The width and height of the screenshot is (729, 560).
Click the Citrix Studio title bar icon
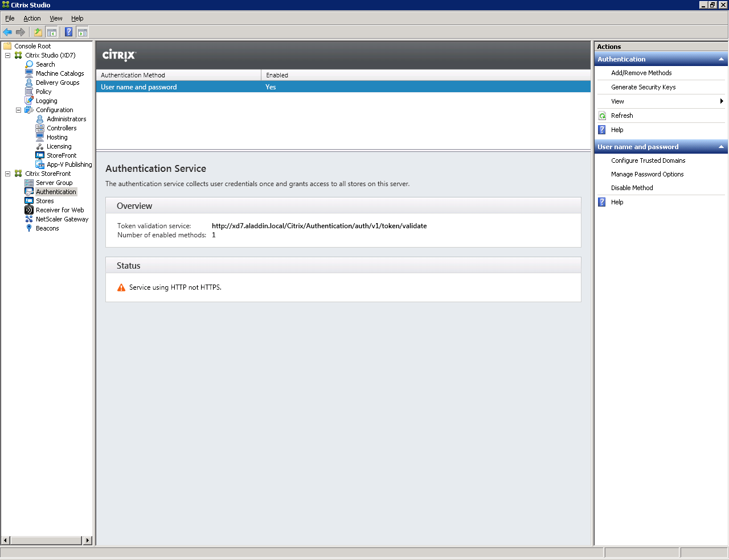tap(6, 5)
